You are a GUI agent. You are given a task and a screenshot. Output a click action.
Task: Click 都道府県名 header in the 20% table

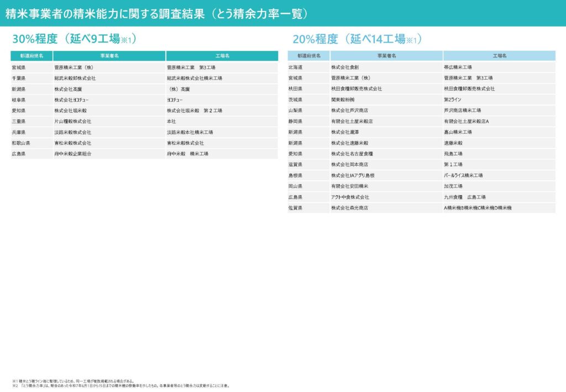click(309, 56)
